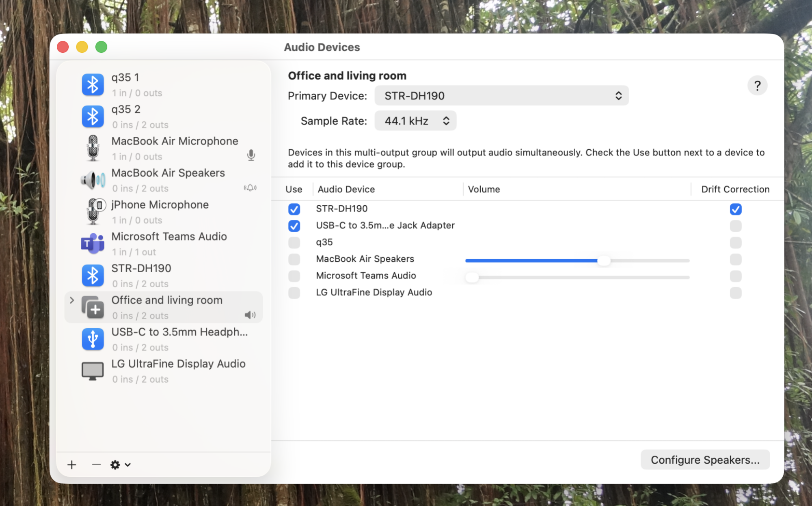
Task: Enable Use checkbox for LG UltraFine Display Audio
Action: pos(294,293)
